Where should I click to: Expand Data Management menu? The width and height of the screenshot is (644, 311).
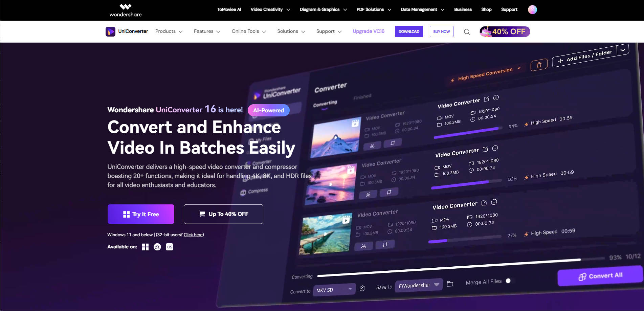click(422, 9)
